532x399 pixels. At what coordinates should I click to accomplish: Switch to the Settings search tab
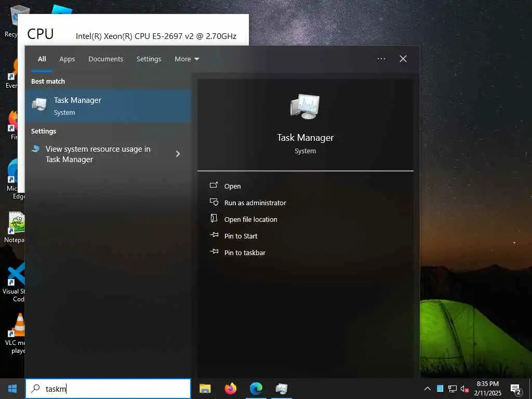[149, 59]
